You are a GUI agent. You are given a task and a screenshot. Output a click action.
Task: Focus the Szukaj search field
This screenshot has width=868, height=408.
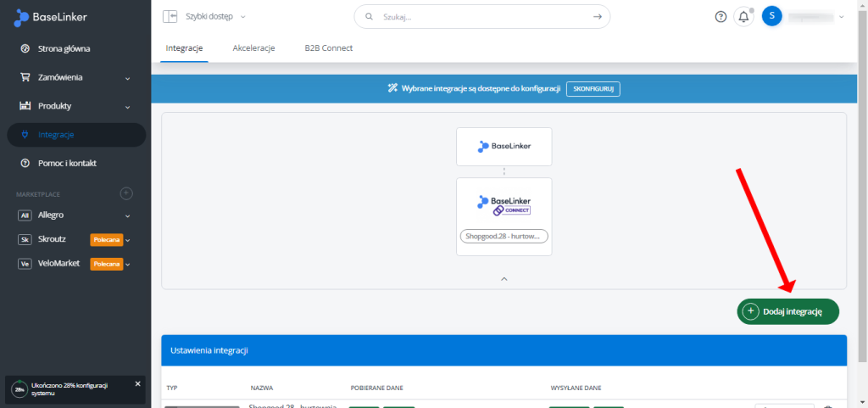(x=481, y=17)
